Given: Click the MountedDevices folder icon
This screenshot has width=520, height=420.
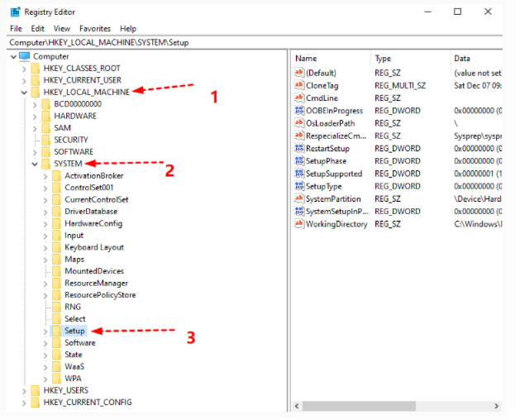Looking at the screenshot, I should point(57,271).
